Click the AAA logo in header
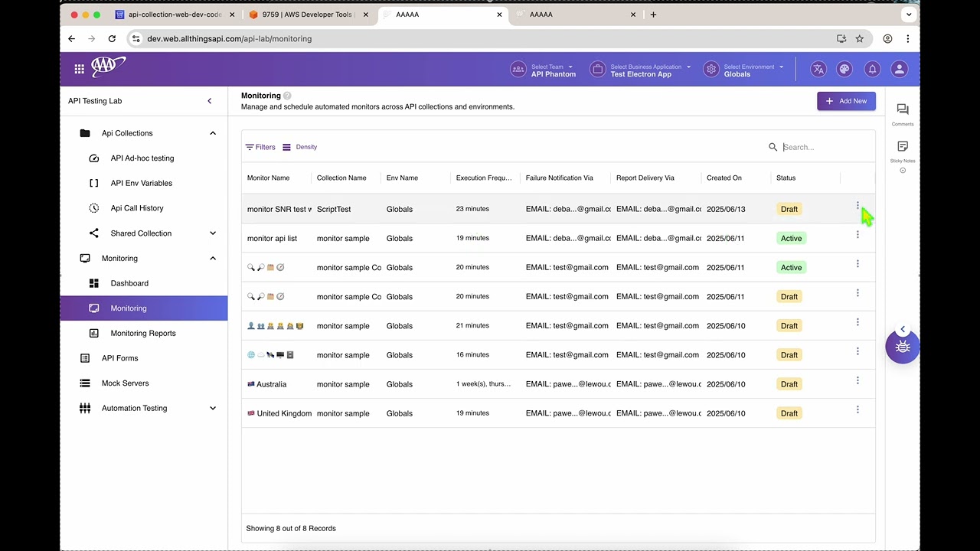 tap(108, 67)
